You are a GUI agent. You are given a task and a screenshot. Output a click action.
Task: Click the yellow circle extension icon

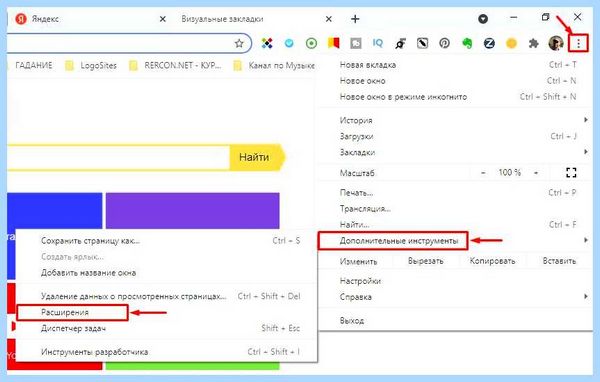(x=512, y=44)
